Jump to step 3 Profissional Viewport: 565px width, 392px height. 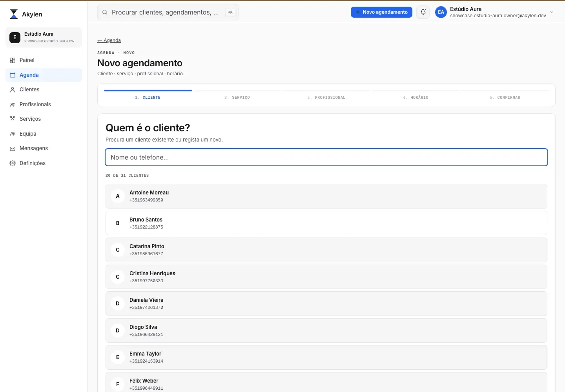click(326, 95)
